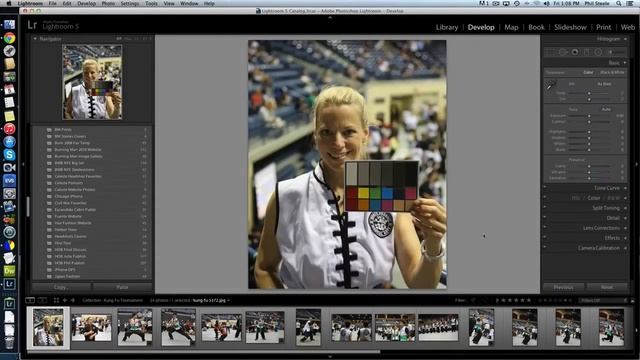
Task: Collapse the Histogram panel
Action: (625, 39)
